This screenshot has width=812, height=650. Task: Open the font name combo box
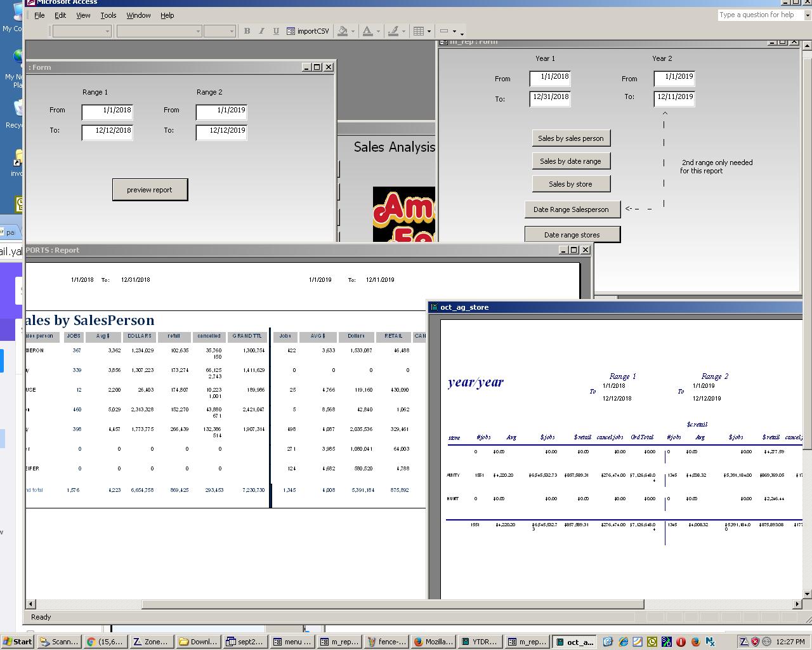point(159,31)
